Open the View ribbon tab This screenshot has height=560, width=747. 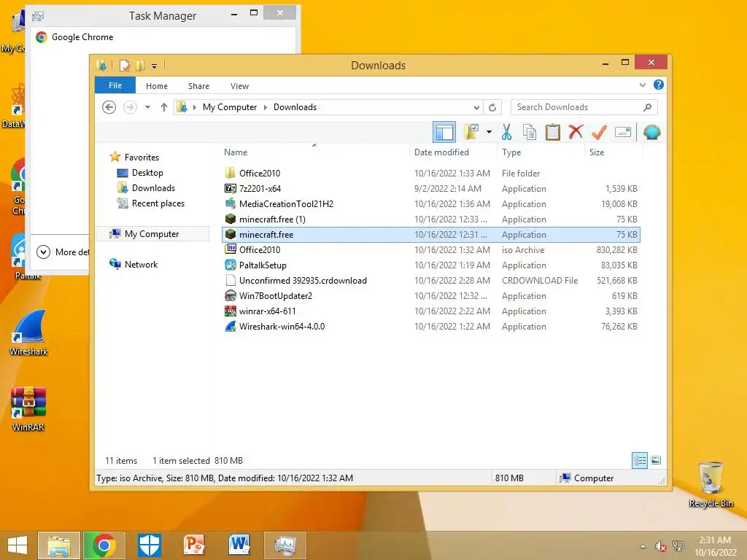click(x=239, y=86)
